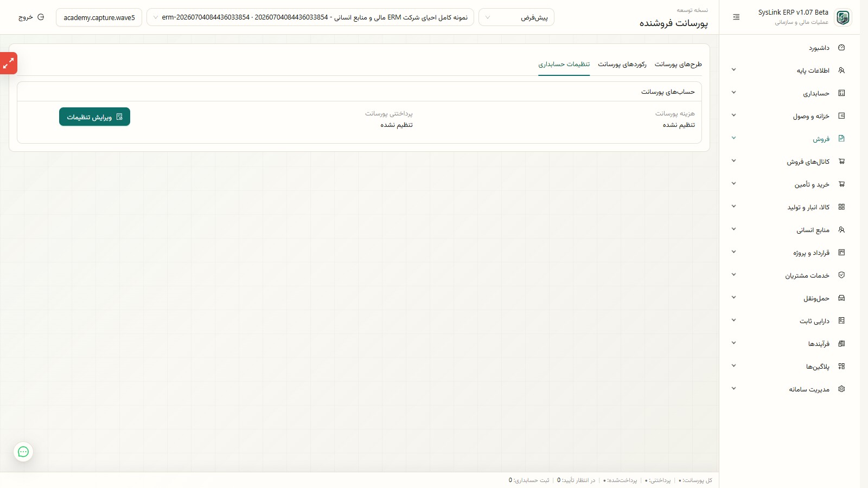Viewport: 868px width, 488px height.
Task: Open the پیش‌فرض dropdown
Action: coord(516,17)
